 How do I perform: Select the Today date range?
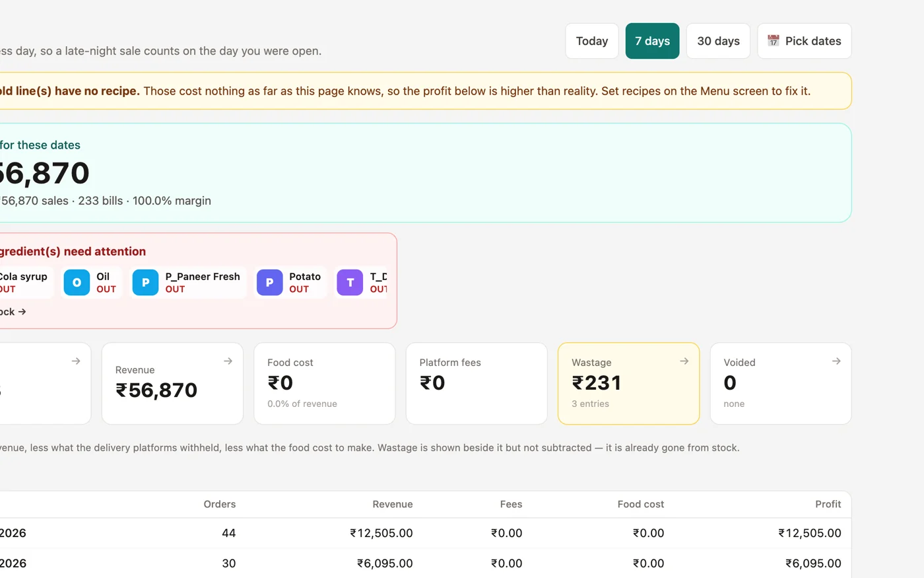point(592,41)
